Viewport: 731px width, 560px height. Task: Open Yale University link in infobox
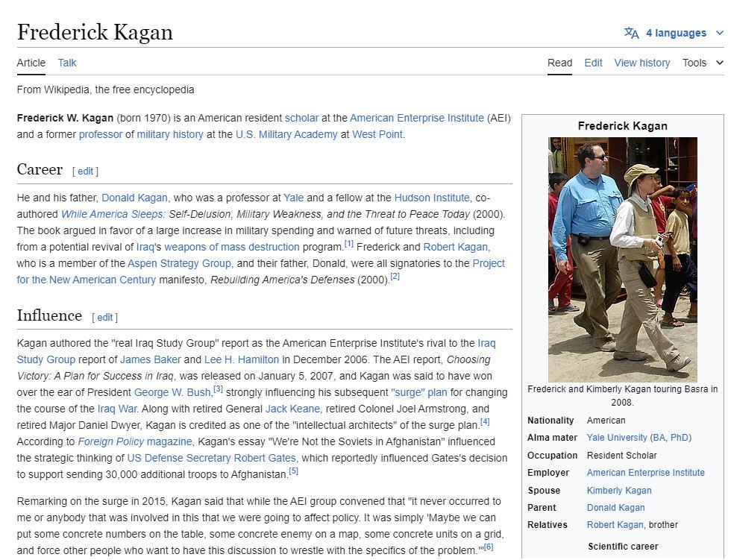(x=617, y=438)
